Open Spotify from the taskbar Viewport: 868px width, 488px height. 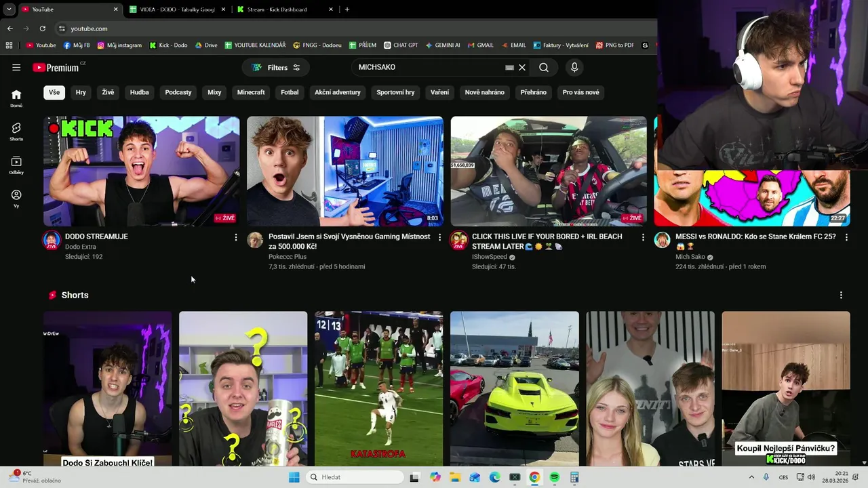coord(554,477)
